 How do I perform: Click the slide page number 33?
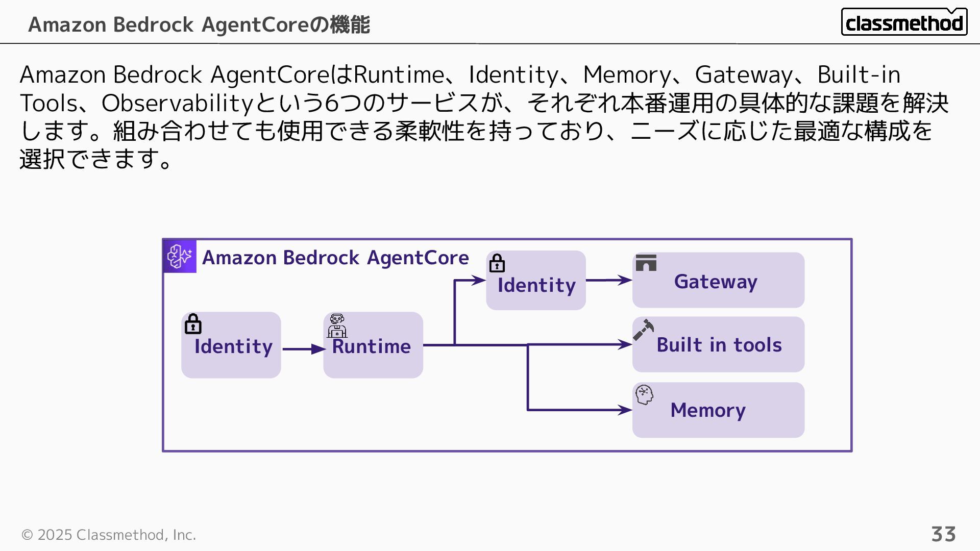(x=943, y=534)
